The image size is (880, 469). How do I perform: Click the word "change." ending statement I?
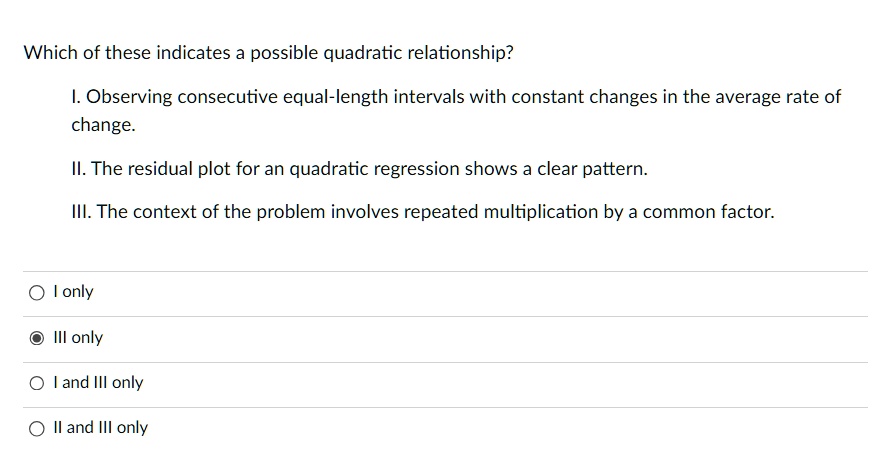103,125
